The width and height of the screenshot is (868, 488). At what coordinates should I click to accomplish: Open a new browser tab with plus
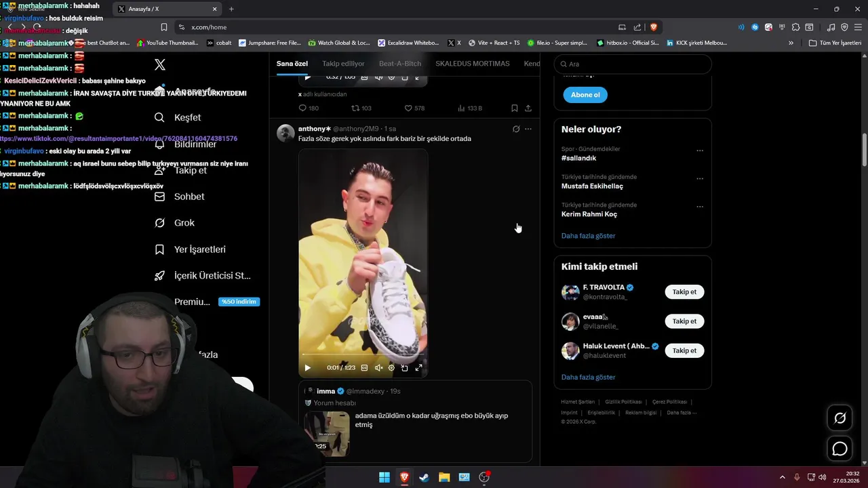231,9
